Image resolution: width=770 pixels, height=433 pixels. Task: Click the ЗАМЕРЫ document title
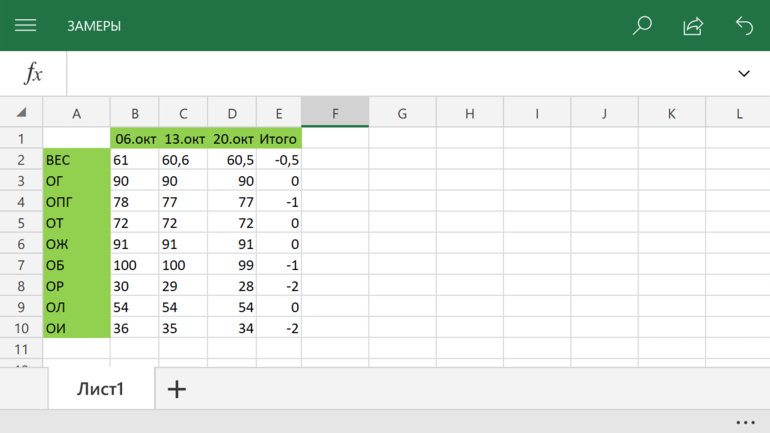[94, 26]
